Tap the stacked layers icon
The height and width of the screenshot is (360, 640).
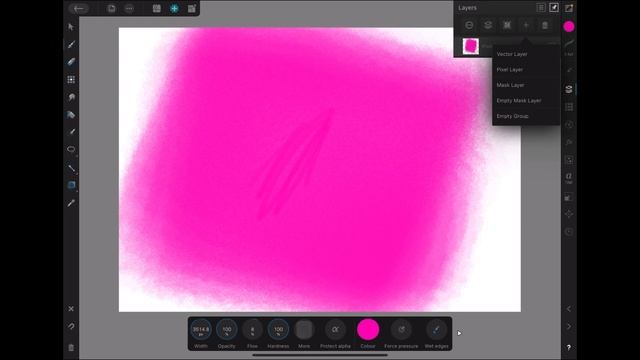click(488, 25)
